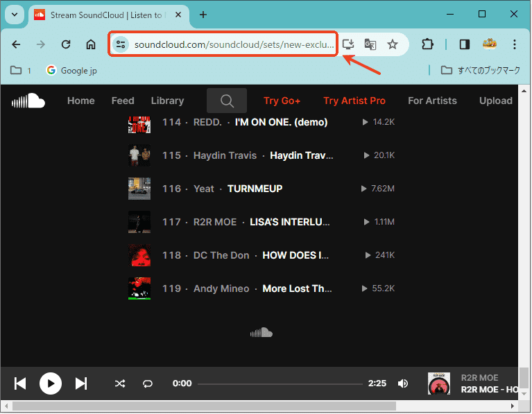Image resolution: width=532 pixels, height=414 pixels.
Task: Toggle repeat playback mode
Action: click(148, 383)
